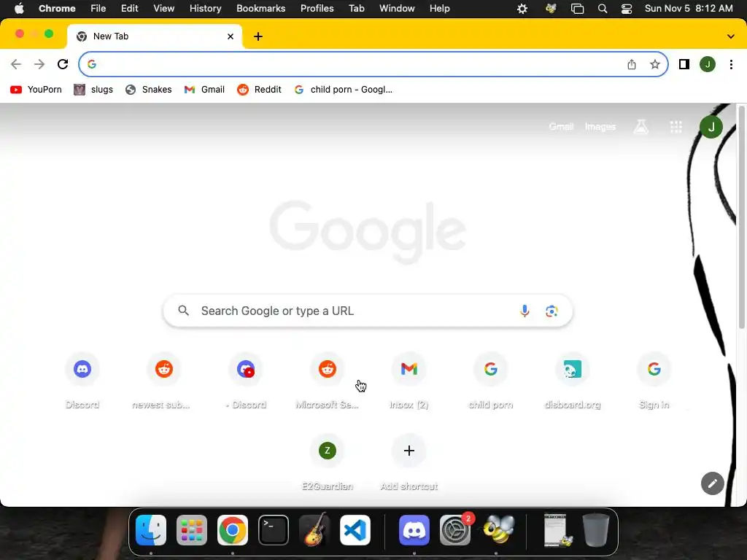
Task: Open the Snakes bookmark
Action: [x=148, y=90]
